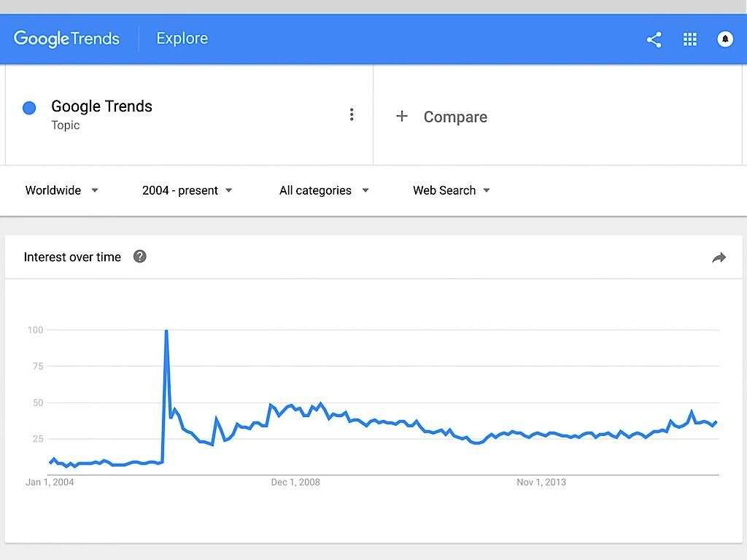This screenshot has height=560, width=747.
Task: Click the blue dot beside Google Trends topic
Action: (x=29, y=108)
